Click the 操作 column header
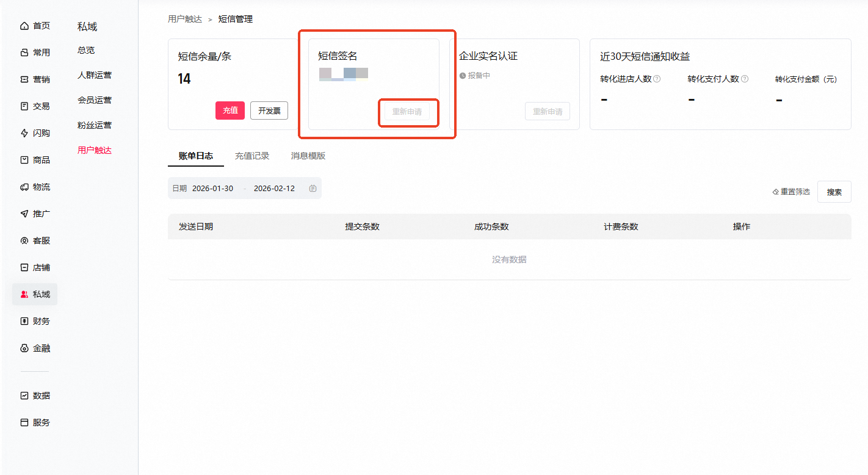Screen dimensions: 868x475 coord(742,227)
